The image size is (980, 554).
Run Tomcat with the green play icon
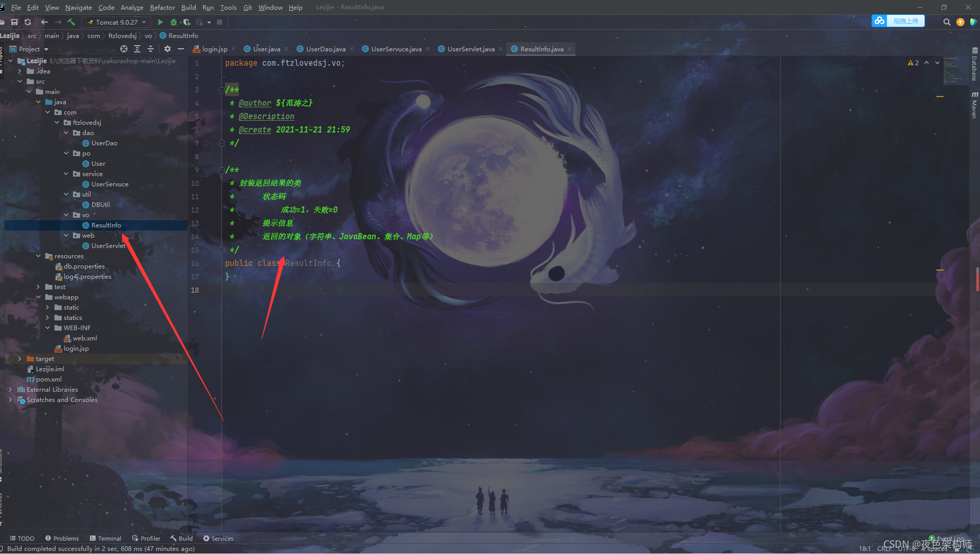coord(160,22)
